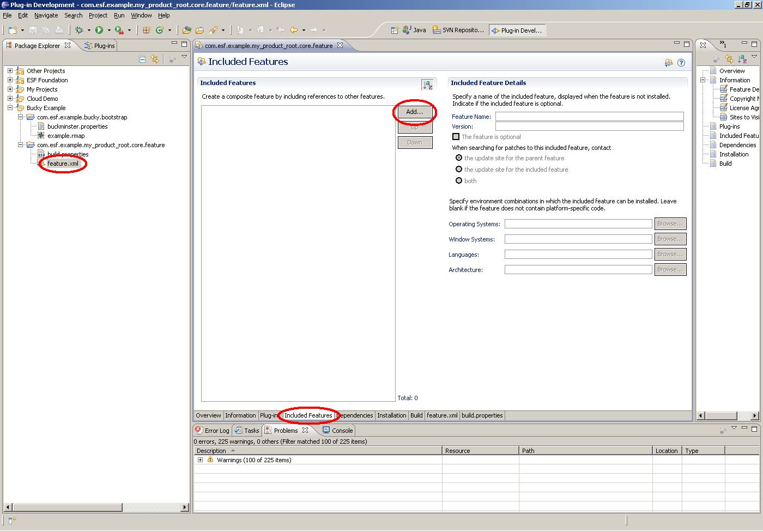
Task: Click the Debug bug icon
Action: coord(79,30)
